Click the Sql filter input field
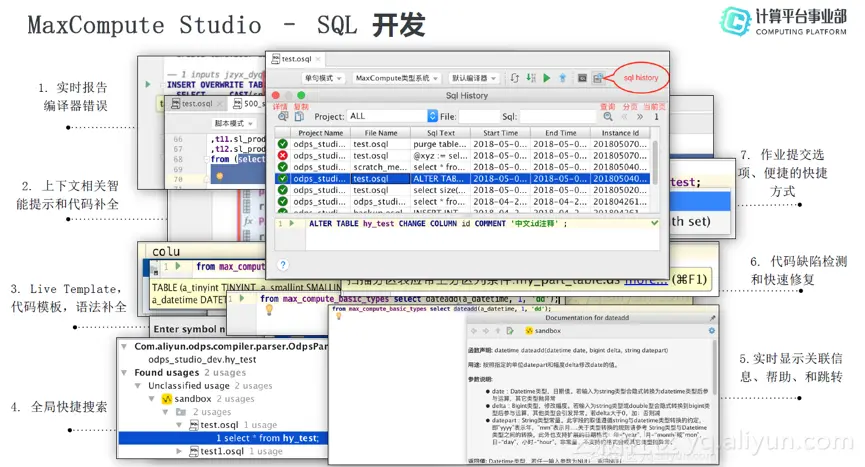 click(x=558, y=116)
